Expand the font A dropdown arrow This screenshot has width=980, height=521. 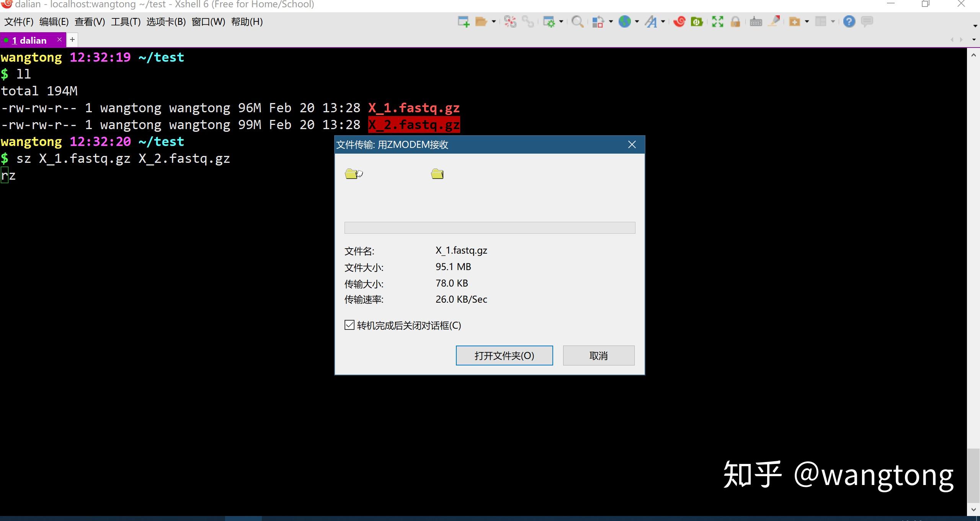(x=663, y=22)
